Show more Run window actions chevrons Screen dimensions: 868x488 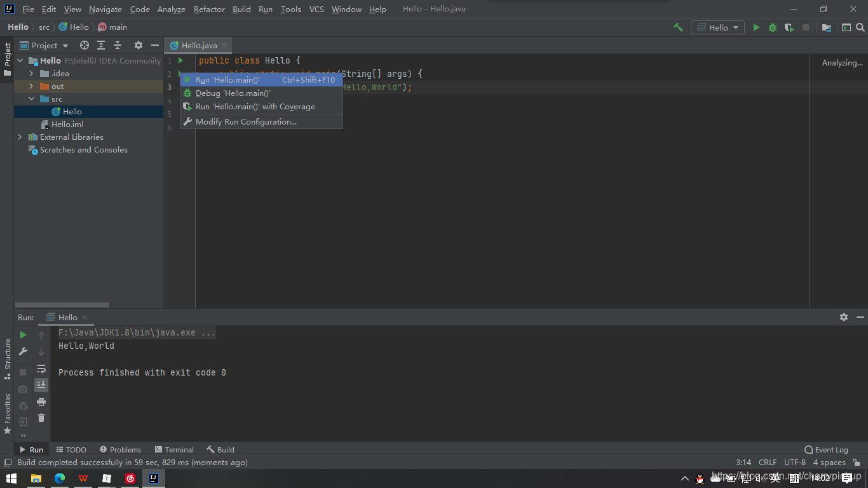[23, 436]
